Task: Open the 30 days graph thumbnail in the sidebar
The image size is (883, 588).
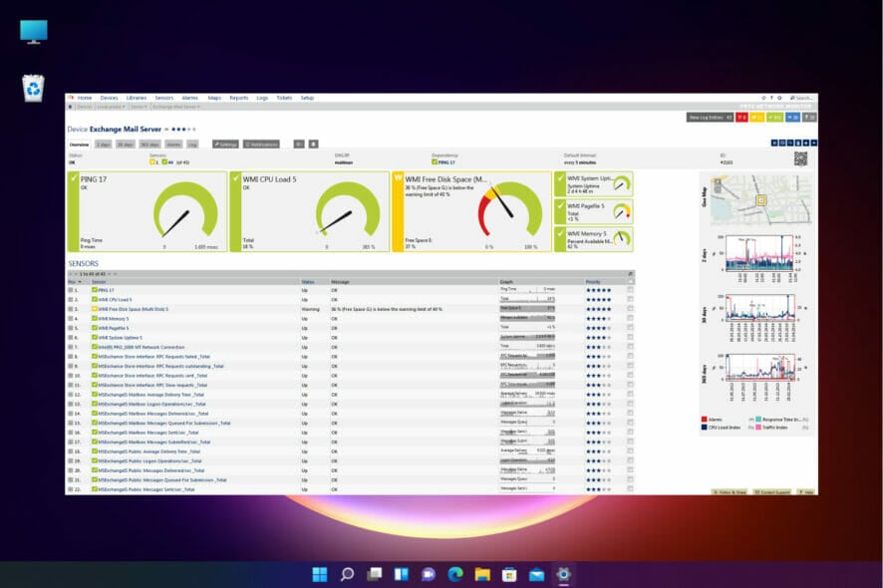Action: click(760, 317)
